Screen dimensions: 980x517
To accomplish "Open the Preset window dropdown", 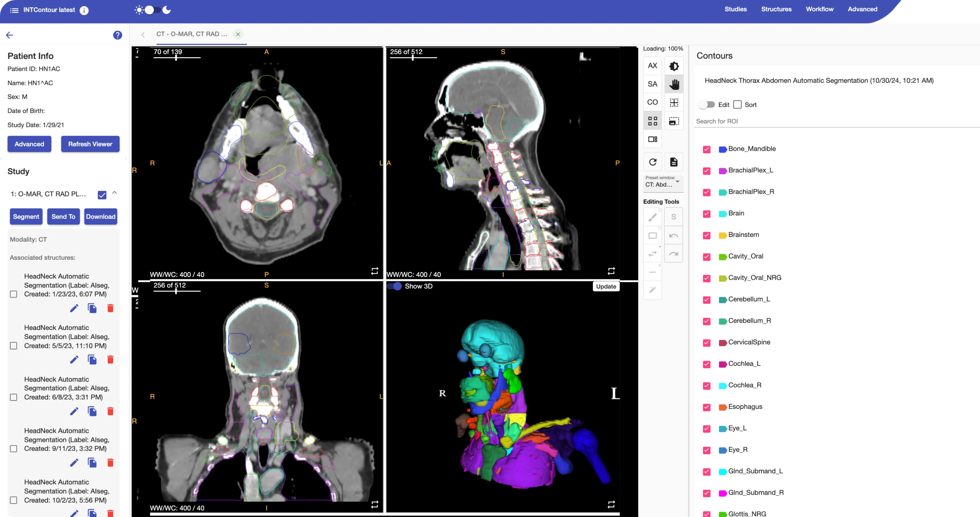I will click(662, 182).
